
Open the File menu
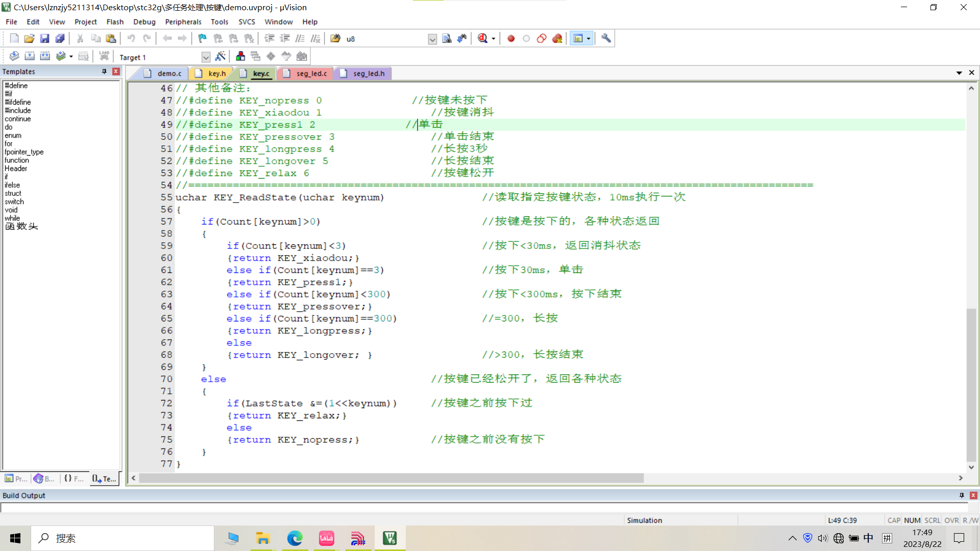[x=11, y=22]
